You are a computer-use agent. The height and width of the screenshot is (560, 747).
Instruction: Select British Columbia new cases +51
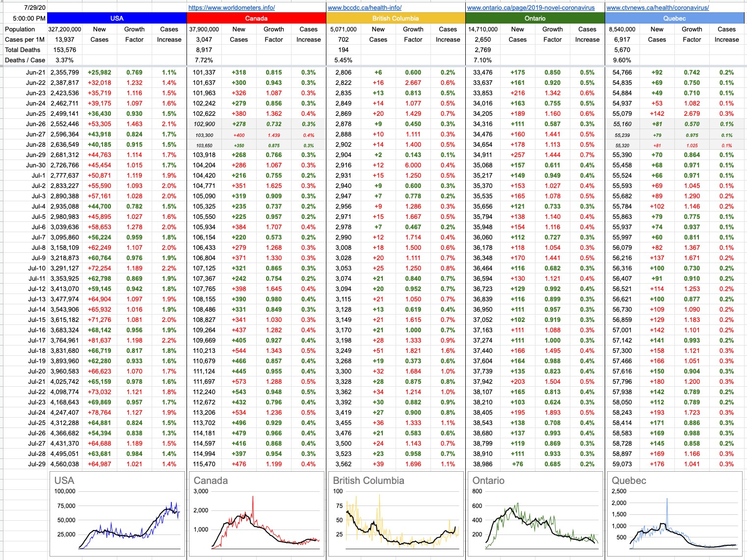(378, 350)
